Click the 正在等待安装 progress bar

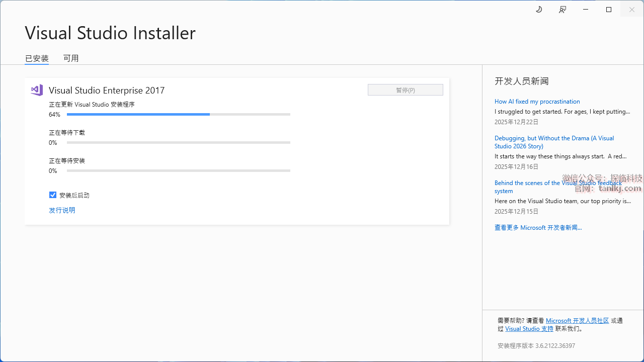(178, 171)
